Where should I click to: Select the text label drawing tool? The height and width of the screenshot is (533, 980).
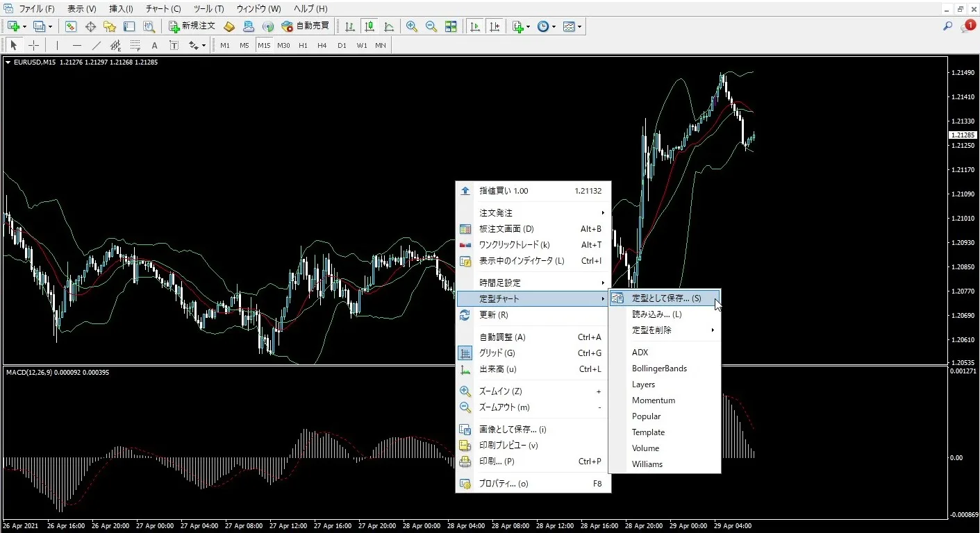coord(154,45)
